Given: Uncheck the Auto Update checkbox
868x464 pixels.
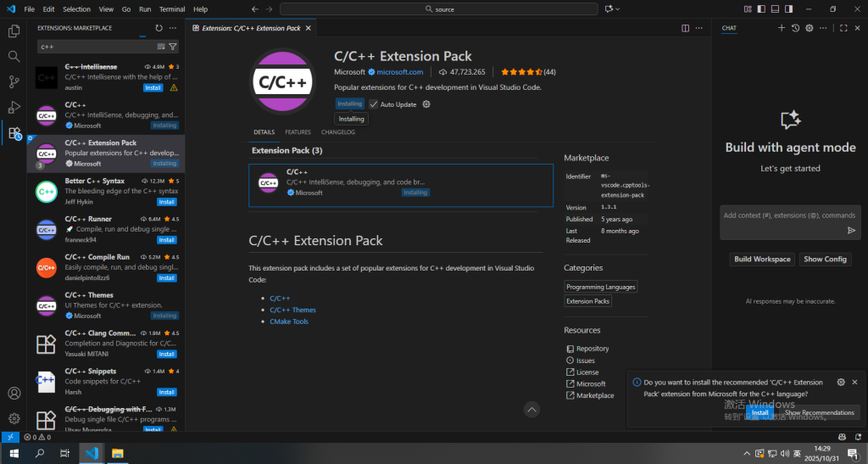Looking at the screenshot, I should (374, 104).
